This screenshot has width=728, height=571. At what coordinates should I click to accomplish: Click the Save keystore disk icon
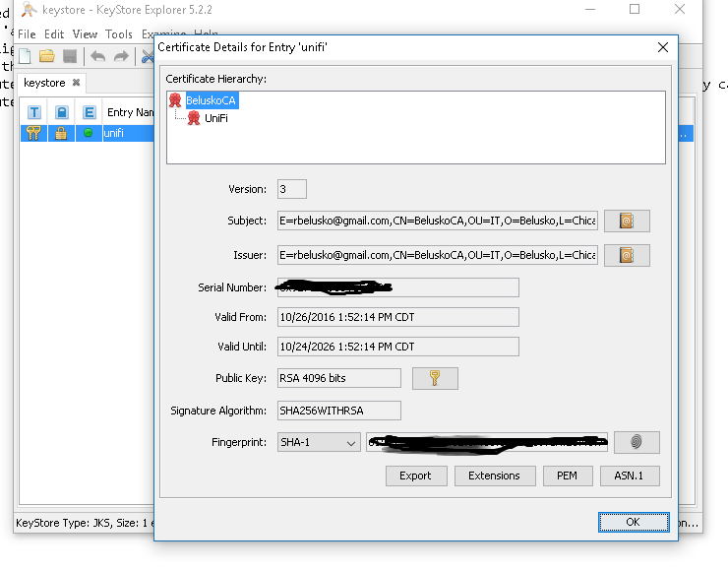69,56
